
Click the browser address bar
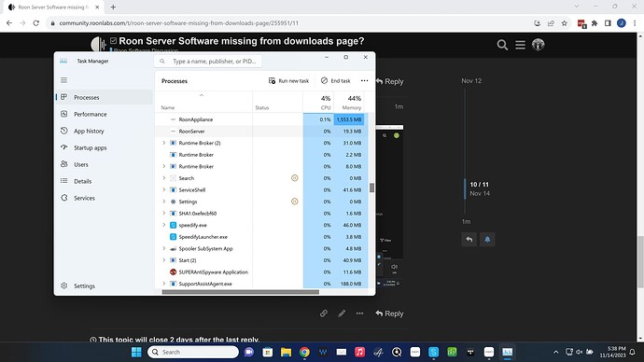click(287, 23)
